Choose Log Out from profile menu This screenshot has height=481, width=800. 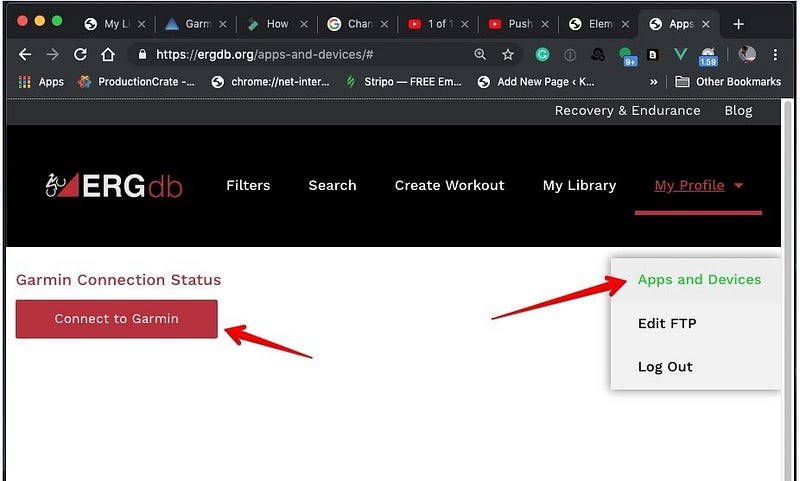pyautogui.click(x=665, y=367)
